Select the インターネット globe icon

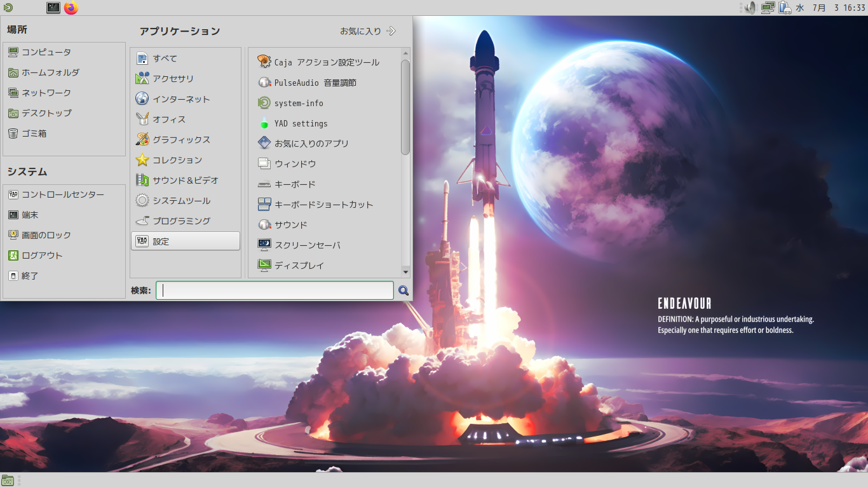pyautogui.click(x=142, y=99)
